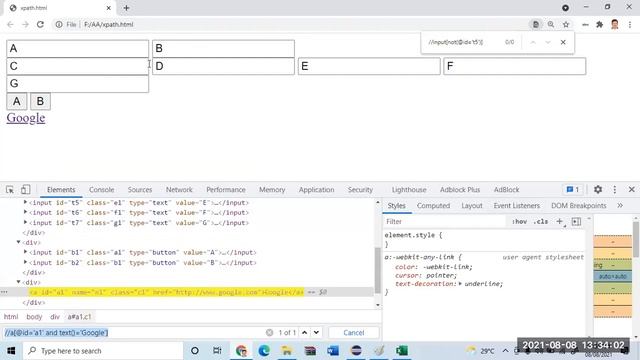
Task: Open the Chrome profile avatar
Action: click(615, 24)
